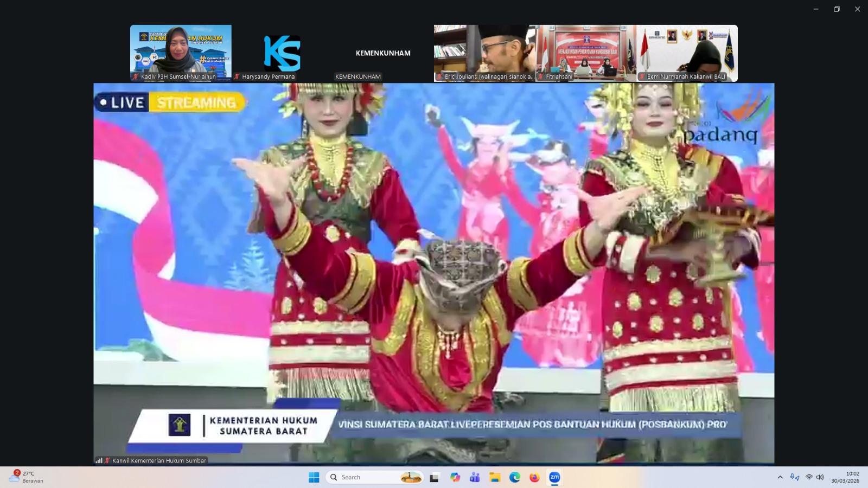Image resolution: width=868 pixels, height=488 pixels.
Task: Select Harysandy Permana participant tile
Action: coord(282,53)
